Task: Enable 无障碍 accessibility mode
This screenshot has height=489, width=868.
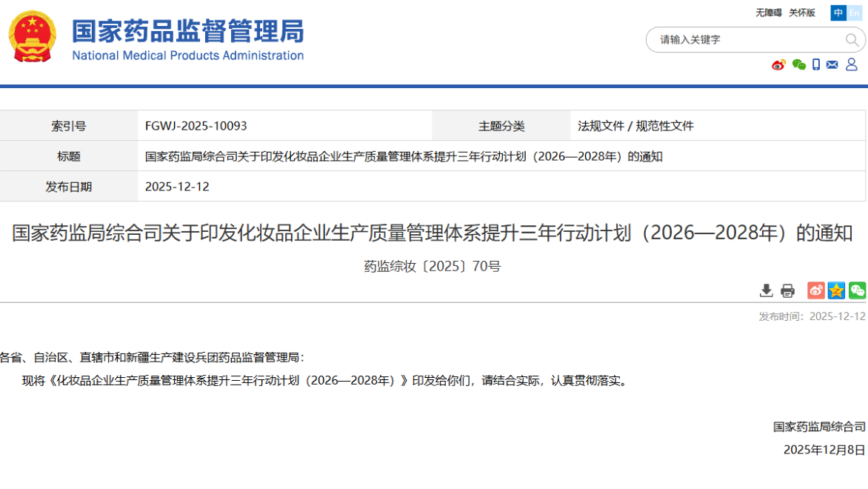Action: (768, 13)
